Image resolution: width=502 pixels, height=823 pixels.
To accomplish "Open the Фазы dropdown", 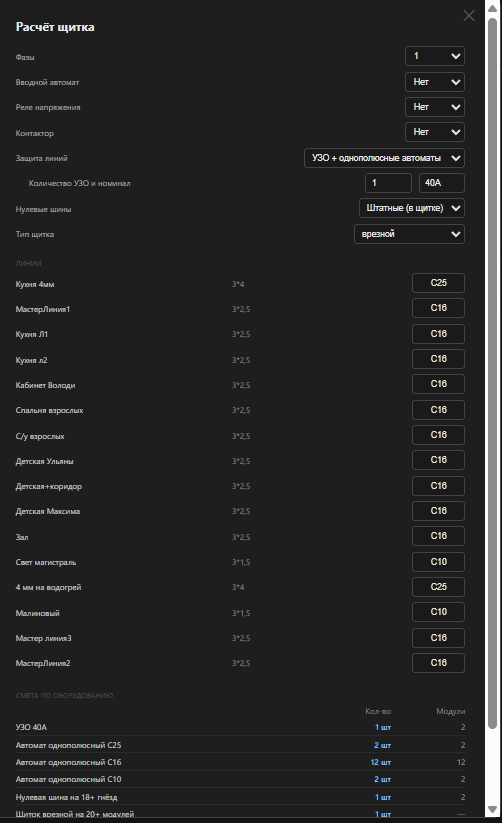I will [435, 56].
